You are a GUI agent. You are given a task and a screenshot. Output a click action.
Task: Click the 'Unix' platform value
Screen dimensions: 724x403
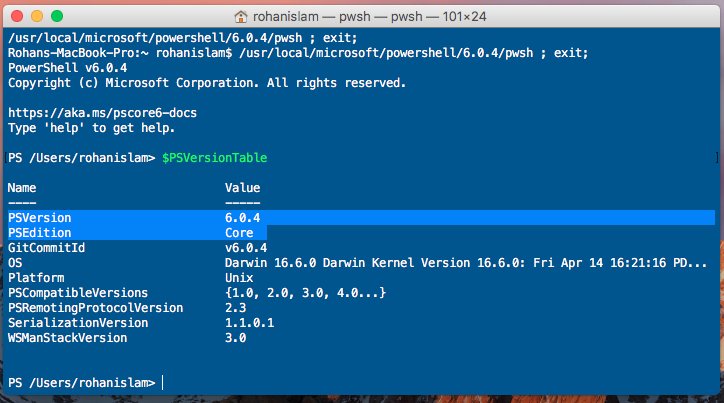(239, 278)
